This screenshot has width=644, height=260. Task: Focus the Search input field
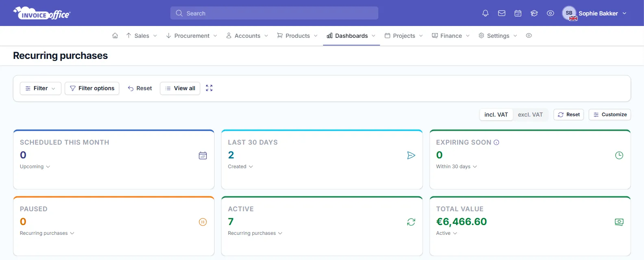click(274, 13)
